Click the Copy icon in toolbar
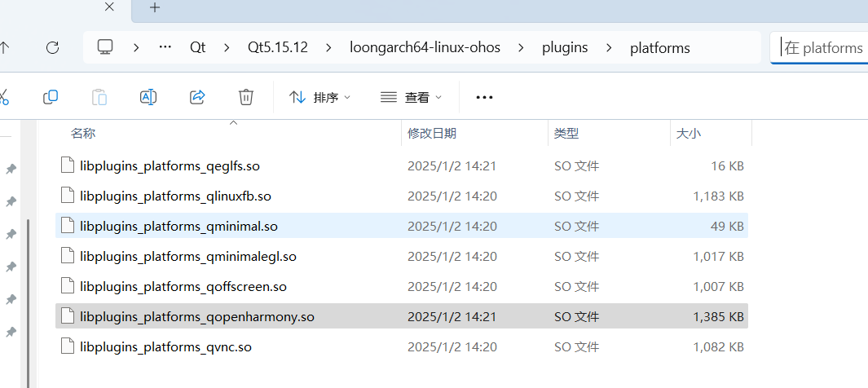This screenshot has height=388, width=868. tap(51, 97)
